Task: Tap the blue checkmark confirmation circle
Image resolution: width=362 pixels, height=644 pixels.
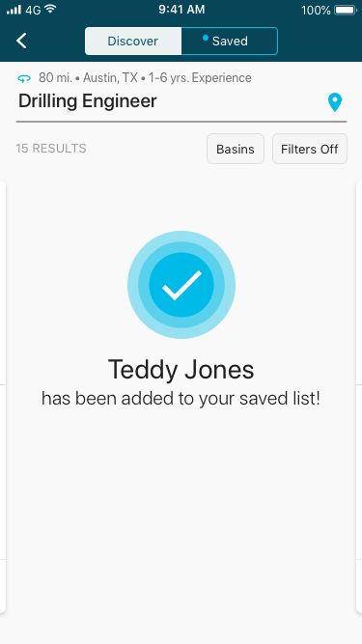Action: [181, 285]
